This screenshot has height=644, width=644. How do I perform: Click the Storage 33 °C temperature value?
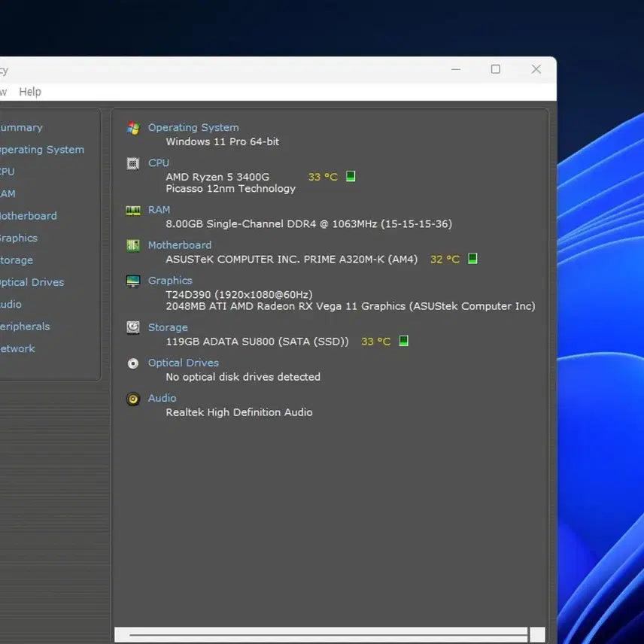(x=376, y=342)
